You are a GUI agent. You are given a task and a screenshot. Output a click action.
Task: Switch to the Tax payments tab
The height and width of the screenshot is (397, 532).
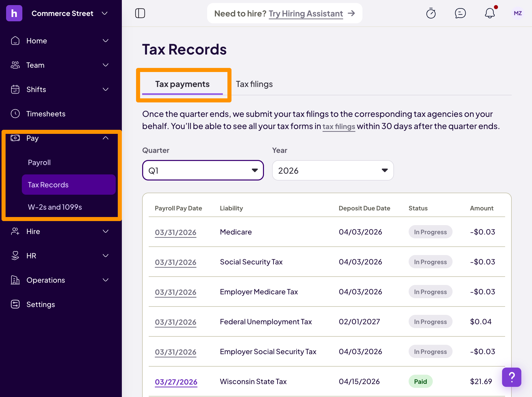[x=182, y=84]
